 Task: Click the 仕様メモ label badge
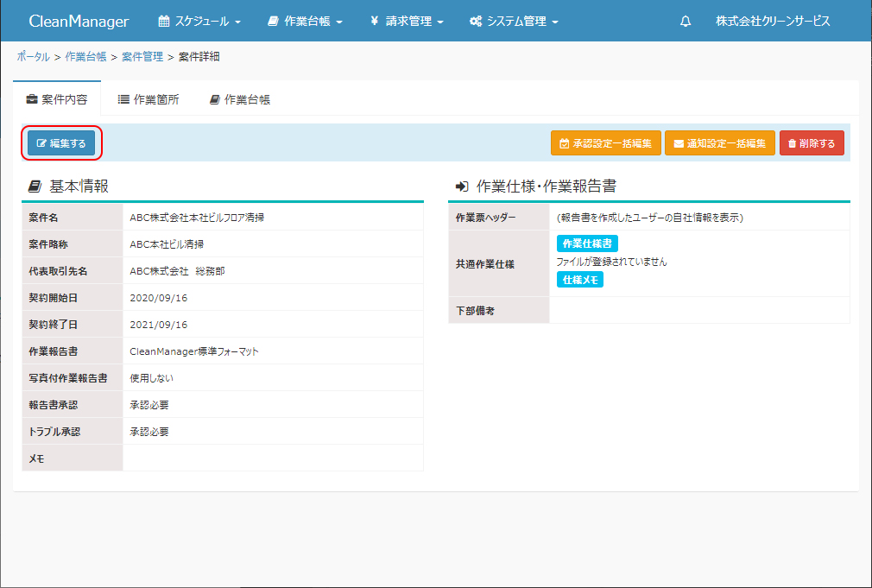tap(580, 280)
